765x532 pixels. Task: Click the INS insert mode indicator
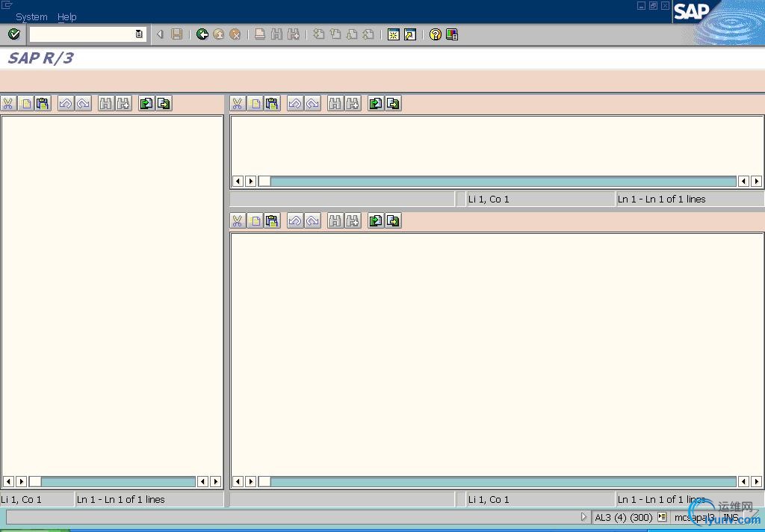coord(731,517)
